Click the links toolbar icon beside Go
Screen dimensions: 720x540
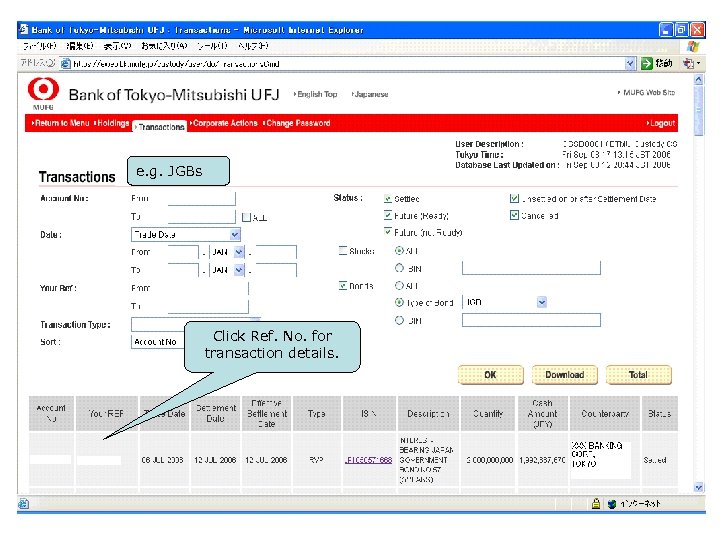tap(688, 64)
